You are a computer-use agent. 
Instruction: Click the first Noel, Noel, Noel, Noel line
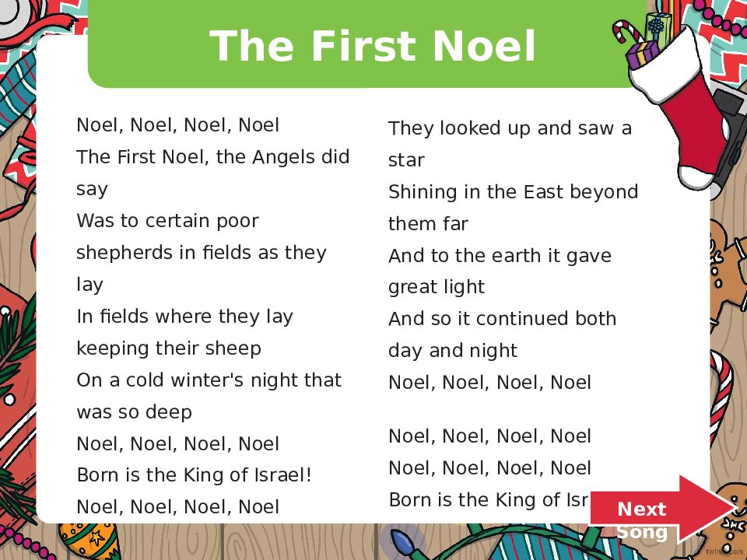click(177, 125)
